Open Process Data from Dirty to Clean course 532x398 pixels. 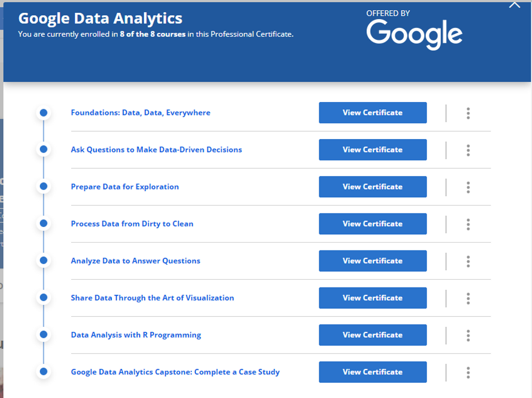pos(132,224)
